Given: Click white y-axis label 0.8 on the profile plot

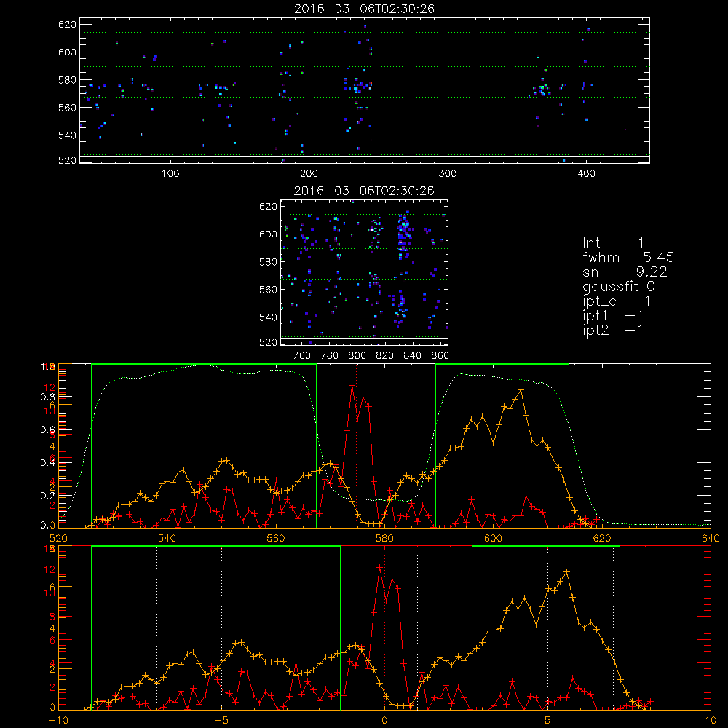Looking at the screenshot, I should coord(47,397).
